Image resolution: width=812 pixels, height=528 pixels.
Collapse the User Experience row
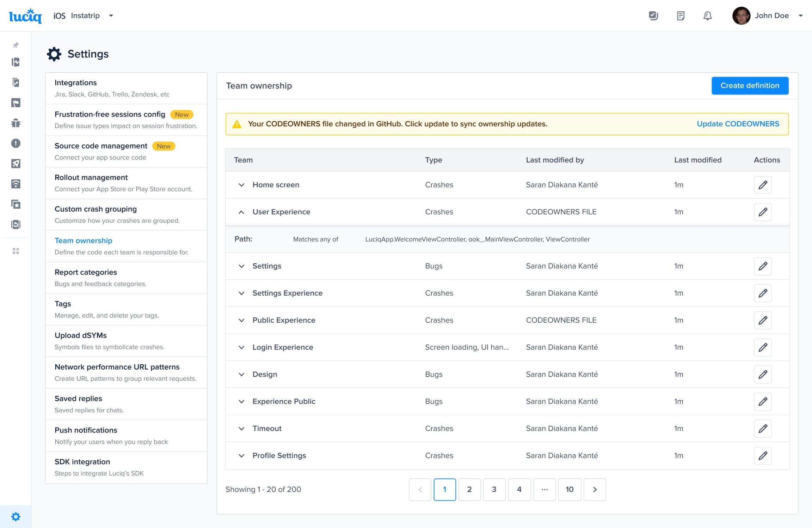[x=241, y=212]
